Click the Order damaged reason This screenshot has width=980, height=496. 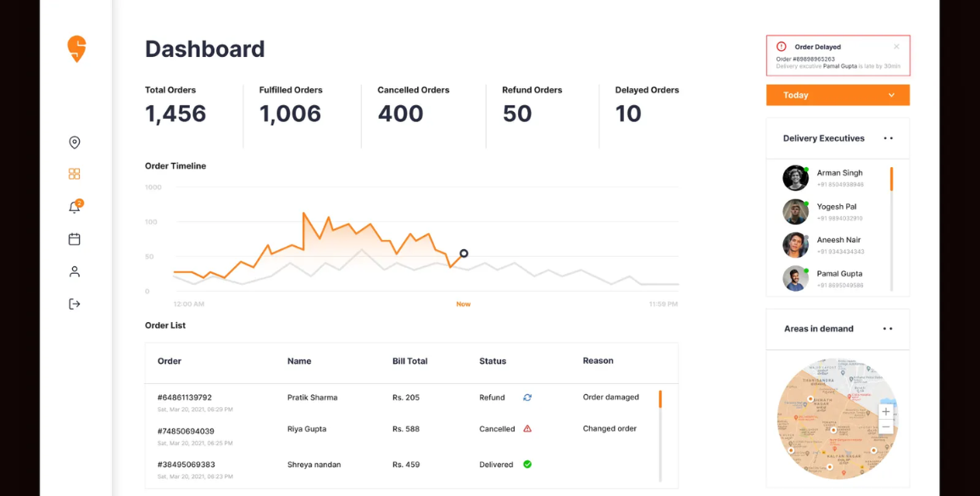pyautogui.click(x=610, y=397)
